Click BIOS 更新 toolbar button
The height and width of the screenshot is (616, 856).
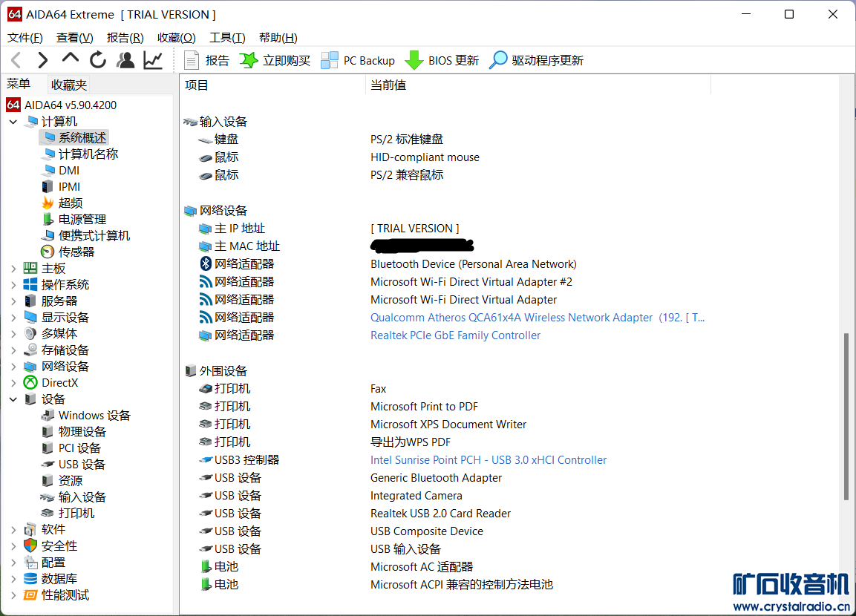[442, 60]
